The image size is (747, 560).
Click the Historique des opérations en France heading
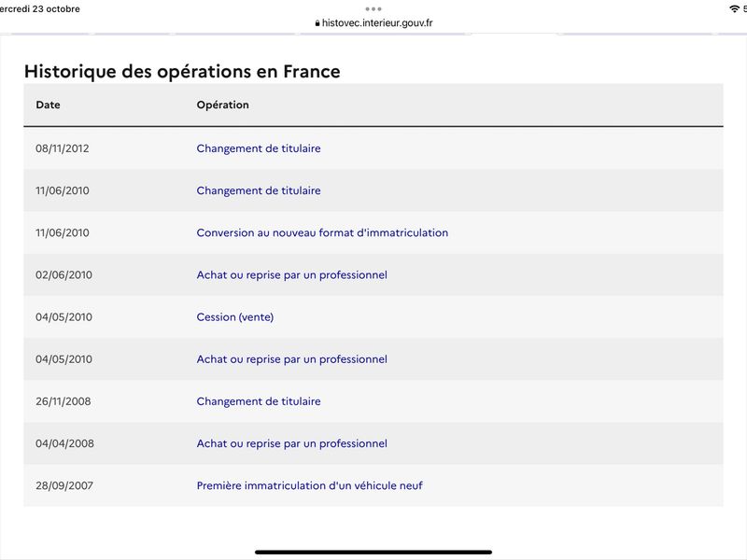click(182, 71)
